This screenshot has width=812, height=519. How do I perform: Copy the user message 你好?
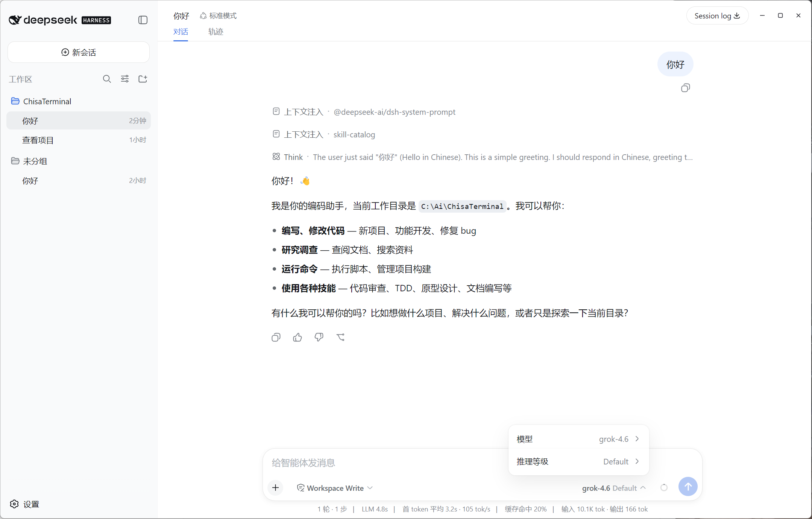coord(685,88)
